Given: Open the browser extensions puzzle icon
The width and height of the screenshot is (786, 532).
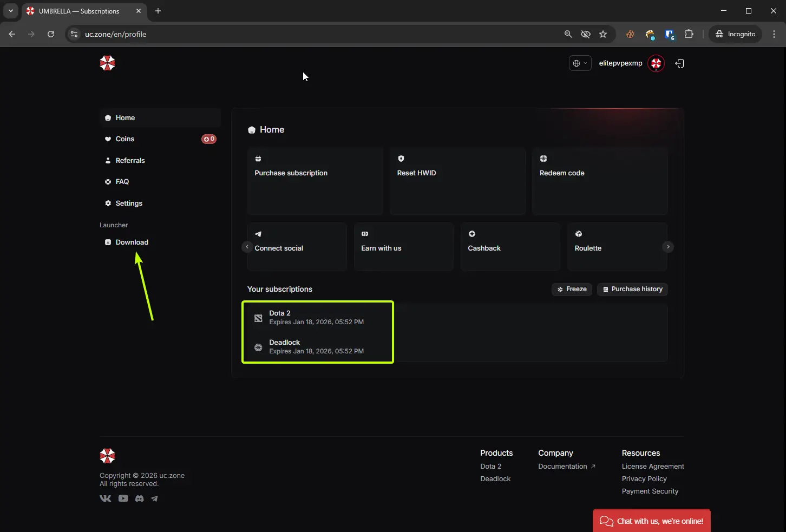Looking at the screenshot, I should pyautogui.click(x=689, y=34).
